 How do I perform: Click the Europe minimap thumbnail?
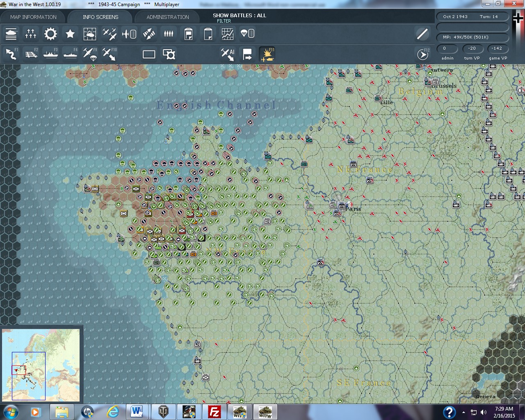coord(41,365)
